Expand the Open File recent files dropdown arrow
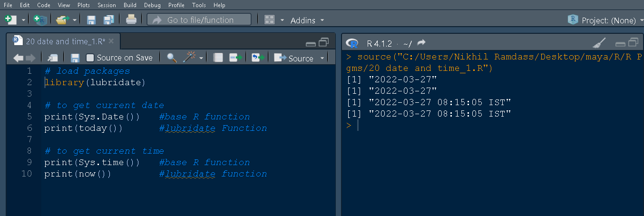This screenshot has height=216, width=644. pyautogui.click(x=75, y=20)
